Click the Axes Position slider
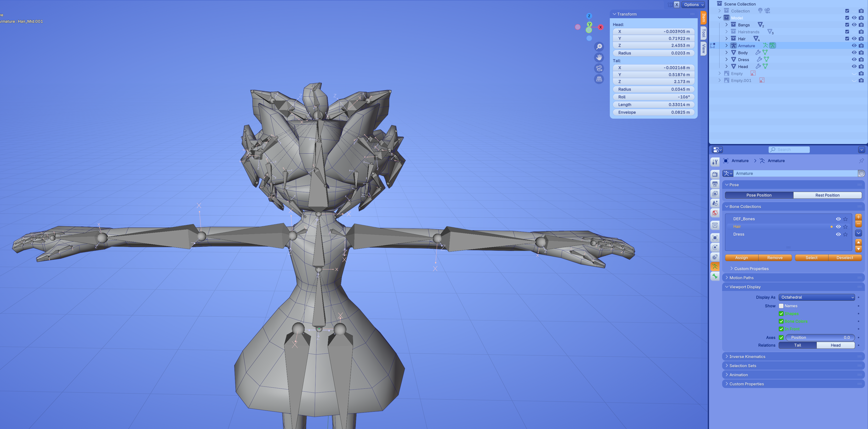 pos(820,337)
